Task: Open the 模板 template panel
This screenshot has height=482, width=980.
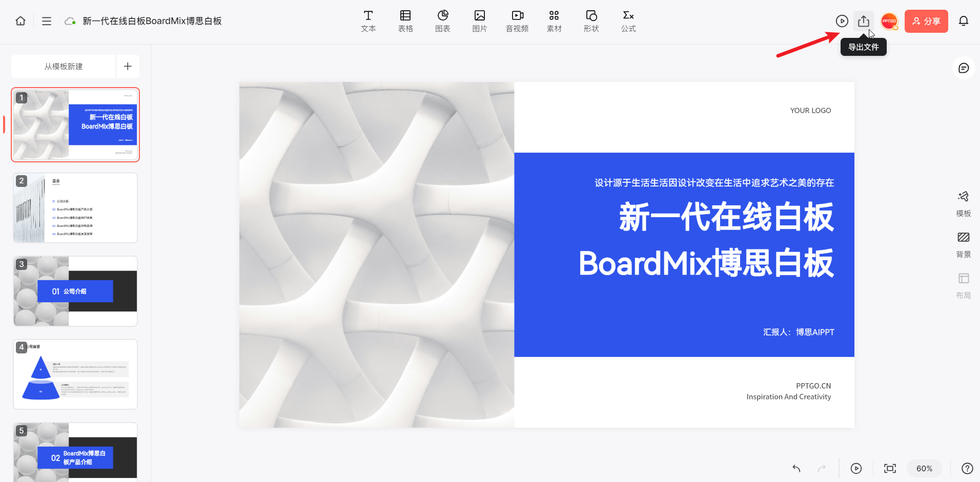Action: 963,202
